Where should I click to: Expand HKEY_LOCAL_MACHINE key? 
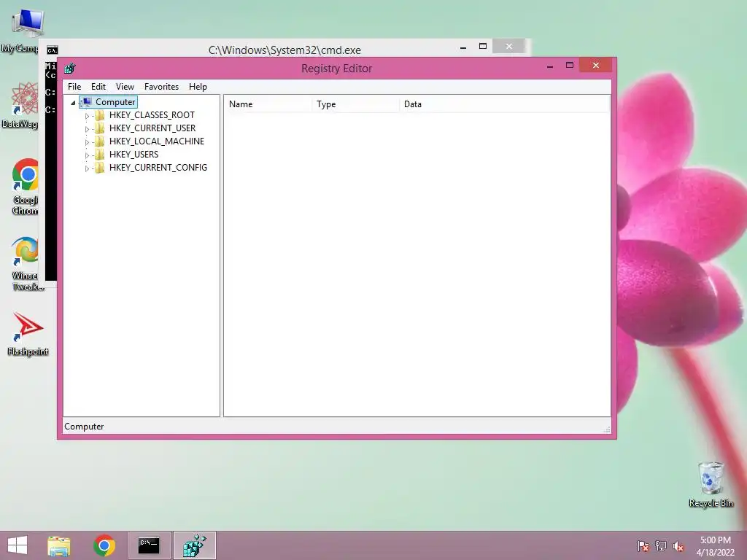point(87,142)
